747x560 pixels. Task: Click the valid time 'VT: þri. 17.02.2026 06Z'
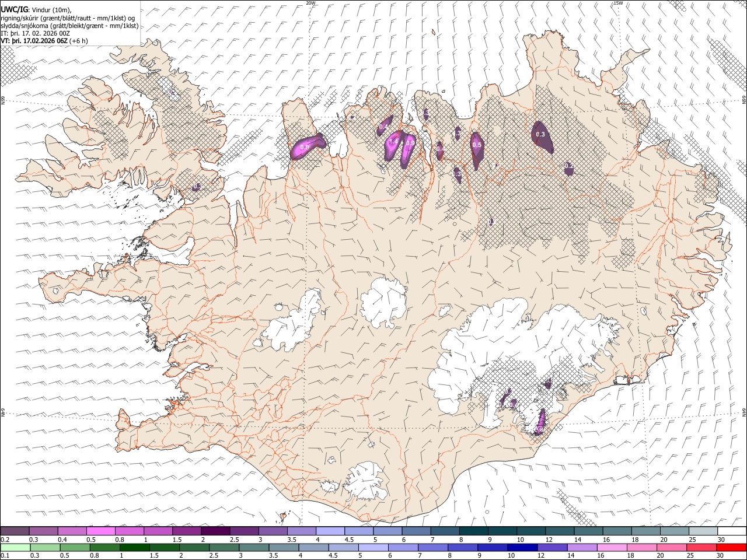coord(34,41)
